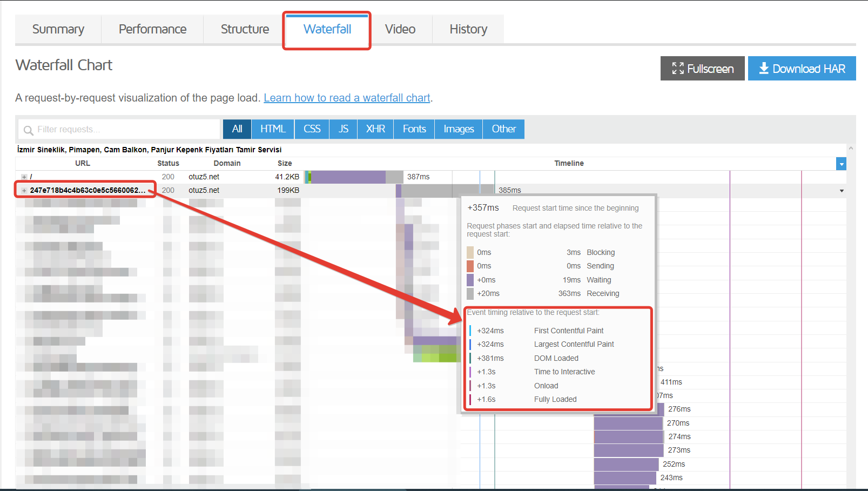Click the purple waiting bar of first request
This screenshot has height=491, width=868.
(348, 177)
